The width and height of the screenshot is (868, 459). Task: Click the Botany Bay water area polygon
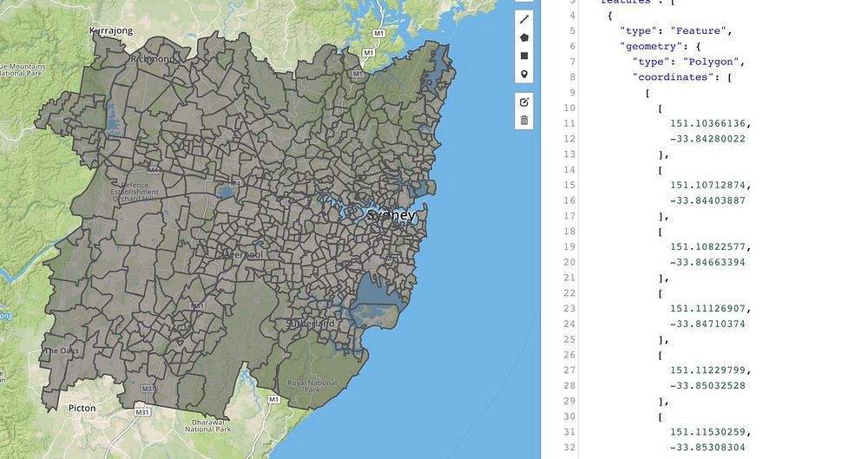(378, 291)
